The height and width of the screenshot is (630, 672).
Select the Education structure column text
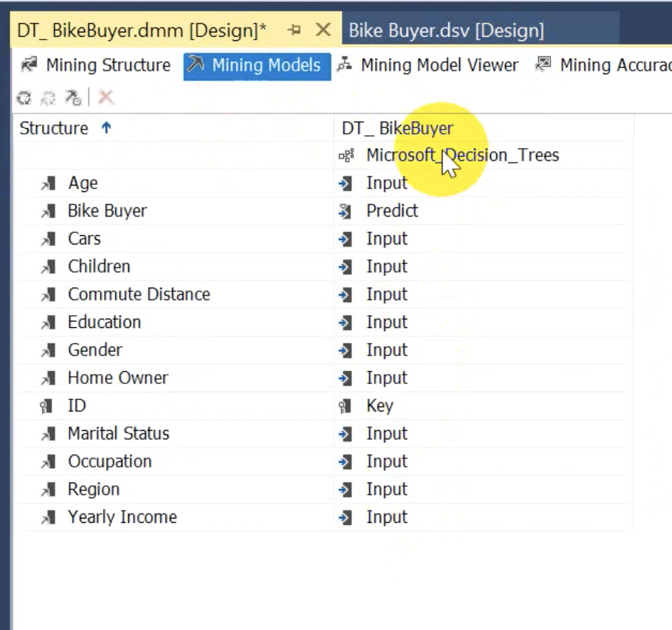pos(104,322)
